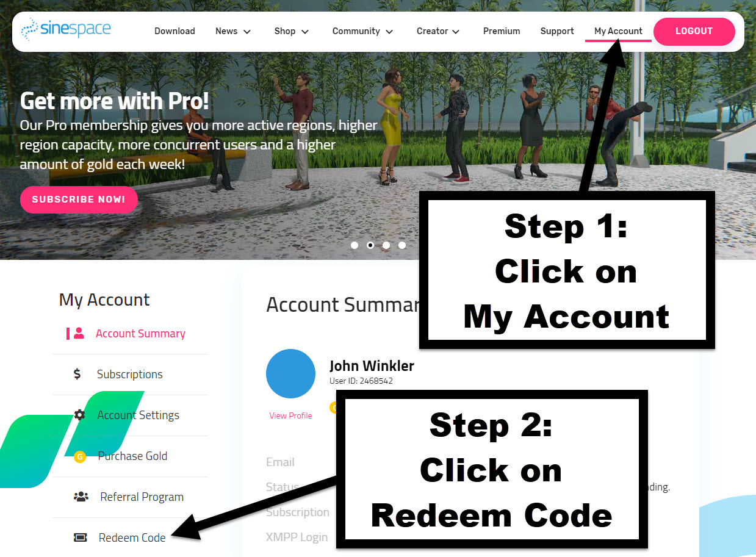Click the people icon for Referral Program
Screen dimensions: 756x557
[x=81, y=497]
